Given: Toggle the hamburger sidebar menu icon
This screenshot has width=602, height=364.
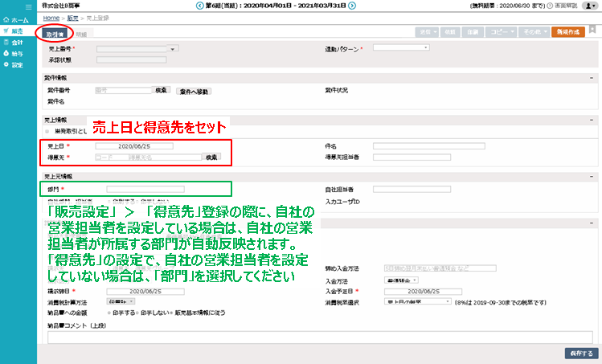Looking at the screenshot, I should (x=28, y=7).
